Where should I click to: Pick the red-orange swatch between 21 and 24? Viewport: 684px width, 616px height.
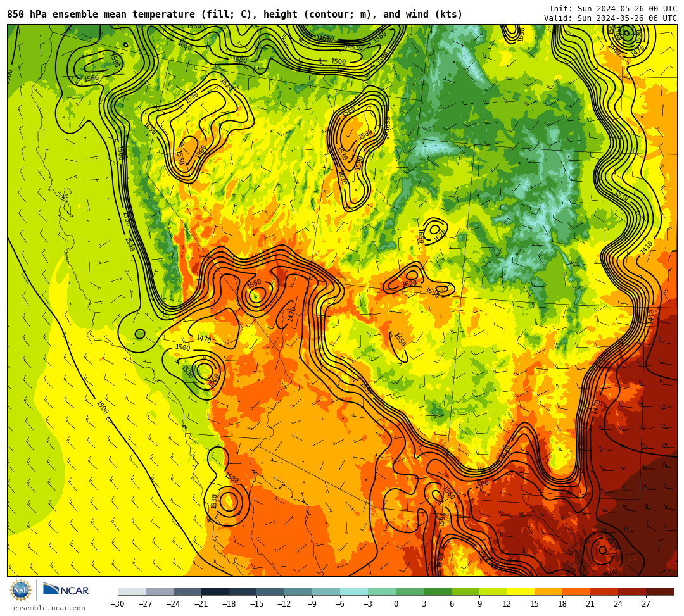tap(605, 591)
